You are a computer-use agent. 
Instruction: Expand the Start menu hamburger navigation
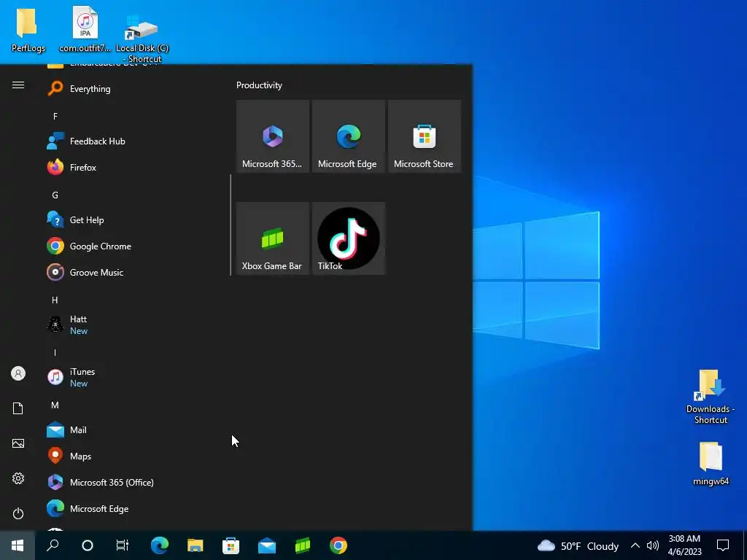(18, 85)
